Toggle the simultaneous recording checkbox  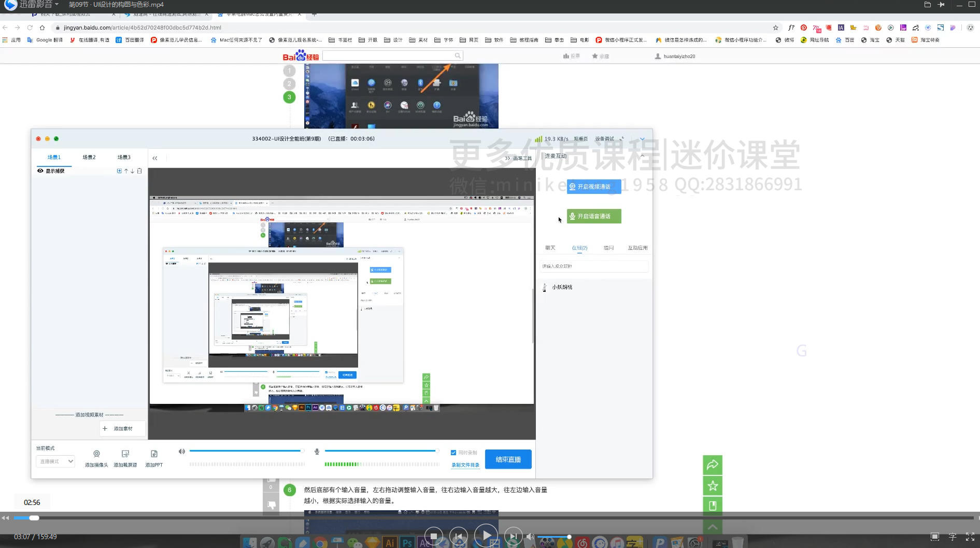tap(453, 453)
